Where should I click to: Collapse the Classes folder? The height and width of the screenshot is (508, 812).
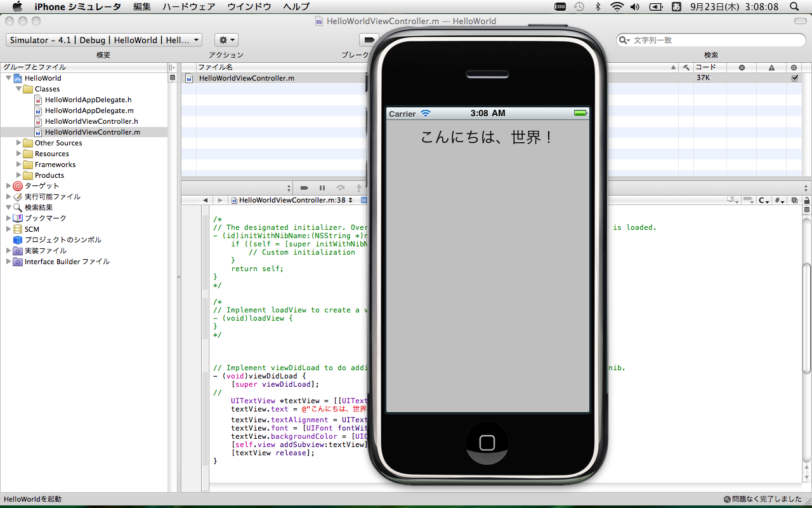click(18, 89)
